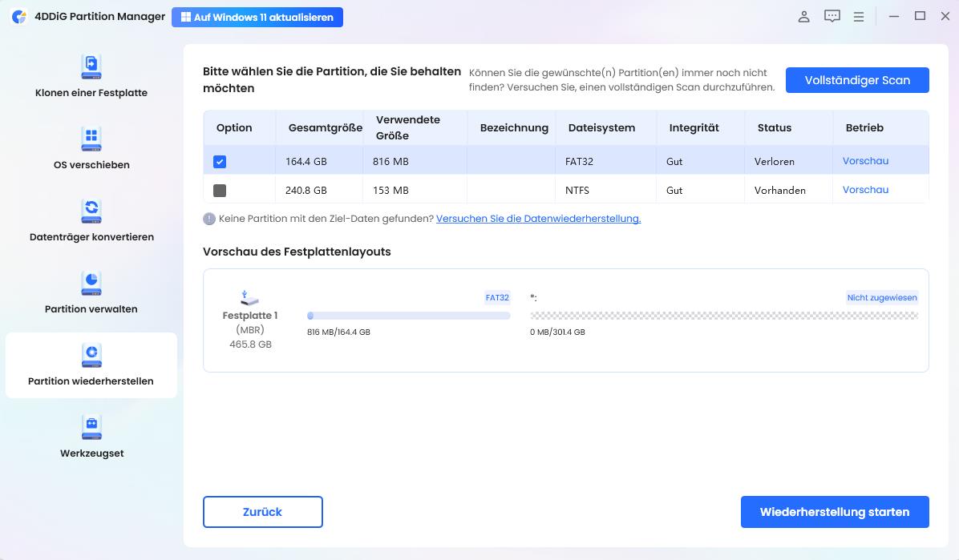Screen dimensions: 959x560
Task: Open the Klonen einer Festplatte icon
Action: [91, 67]
